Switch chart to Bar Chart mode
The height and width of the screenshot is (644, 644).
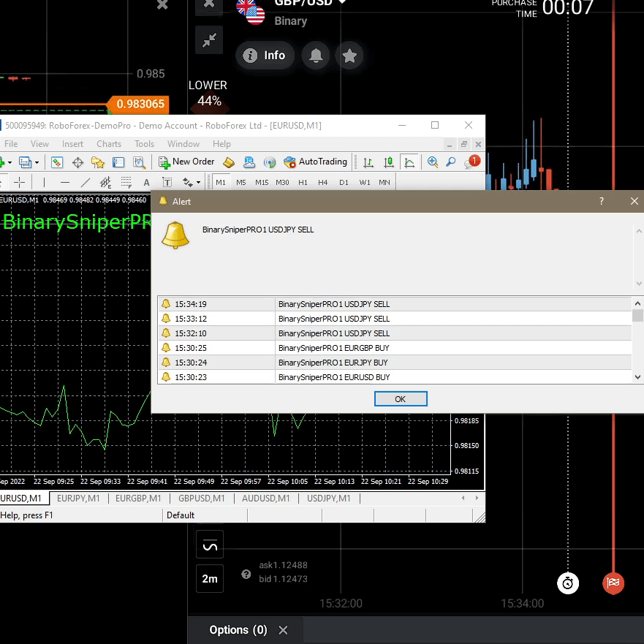point(368,162)
